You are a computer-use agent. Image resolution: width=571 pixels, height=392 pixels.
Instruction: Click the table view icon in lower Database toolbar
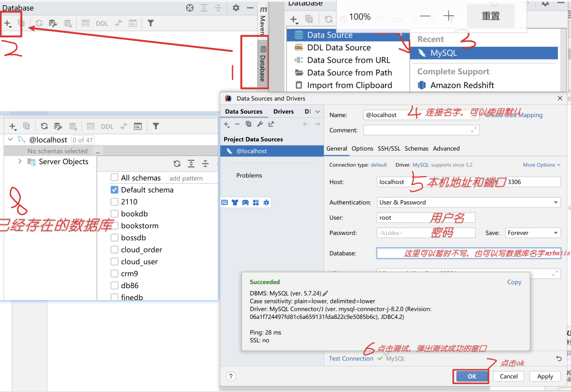click(x=91, y=127)
